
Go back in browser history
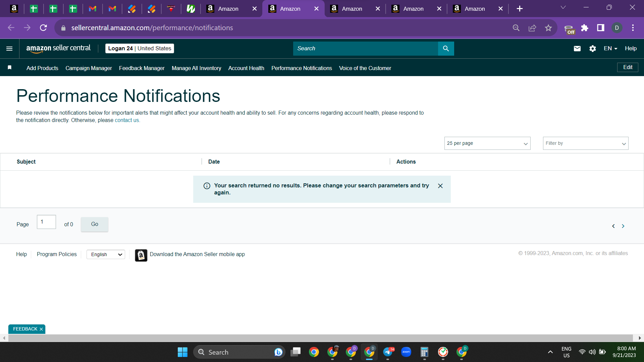pyautogui.click(x=11, y=28)
